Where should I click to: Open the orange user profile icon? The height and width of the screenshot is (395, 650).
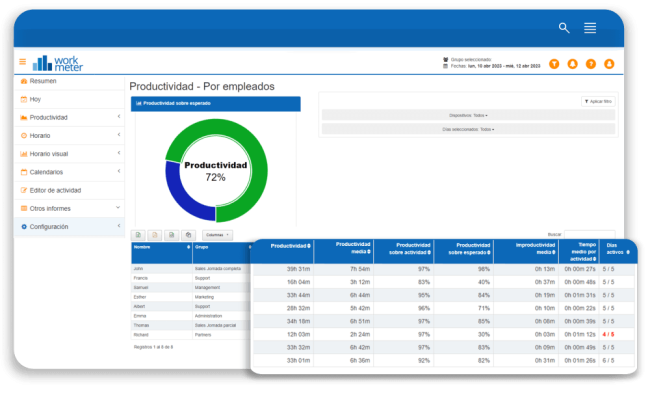tap(609, 64)
